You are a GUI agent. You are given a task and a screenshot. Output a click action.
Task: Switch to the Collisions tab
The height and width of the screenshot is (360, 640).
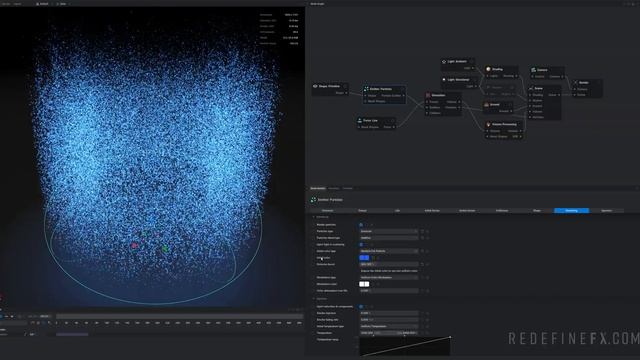[502, 211]
